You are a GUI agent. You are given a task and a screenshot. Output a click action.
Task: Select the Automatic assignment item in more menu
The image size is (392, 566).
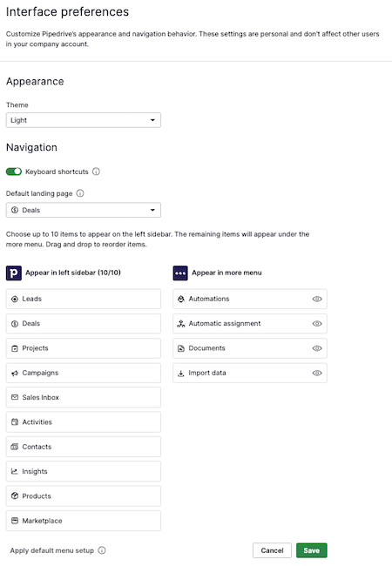pos(250,323)
